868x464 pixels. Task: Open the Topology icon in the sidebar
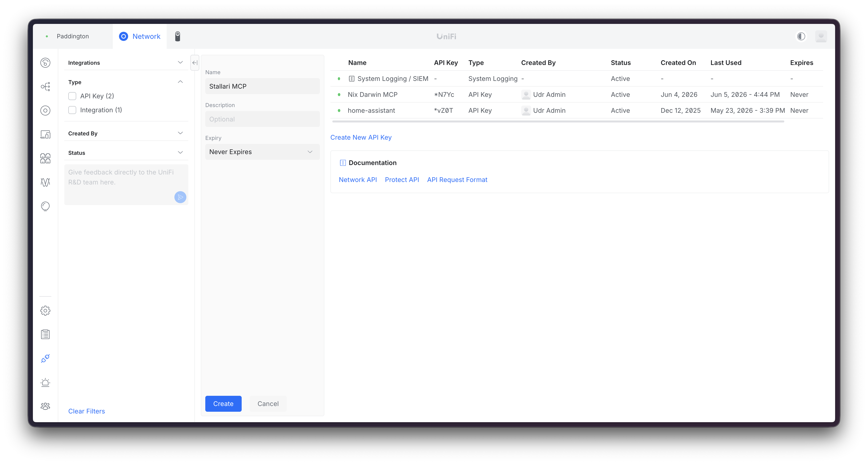coord(45,87)
